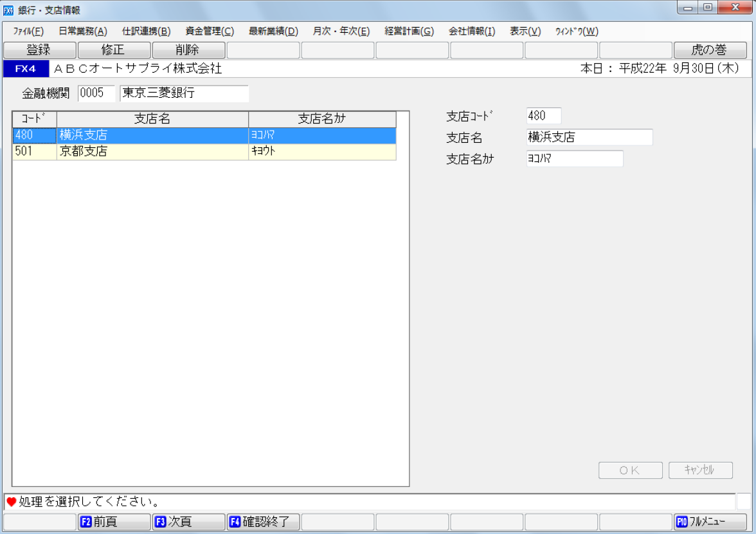Click the red heart status icon
Image resolution: width=756 pixels, height=534 pixels.
11,502
